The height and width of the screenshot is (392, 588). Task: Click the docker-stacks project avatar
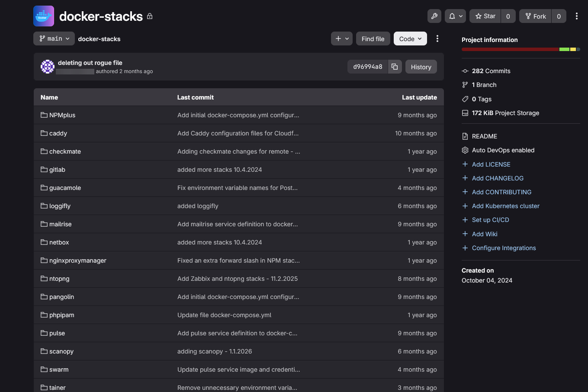click(44, 16)
